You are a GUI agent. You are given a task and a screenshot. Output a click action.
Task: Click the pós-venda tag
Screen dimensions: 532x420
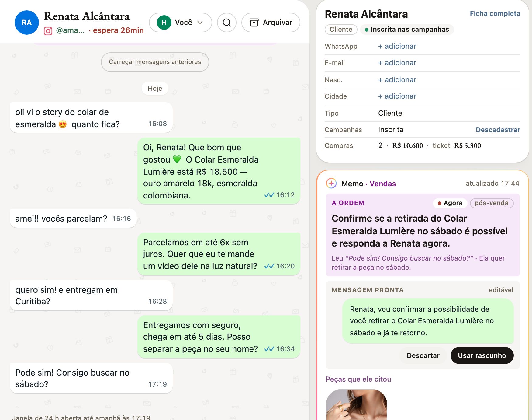(492, 203)
